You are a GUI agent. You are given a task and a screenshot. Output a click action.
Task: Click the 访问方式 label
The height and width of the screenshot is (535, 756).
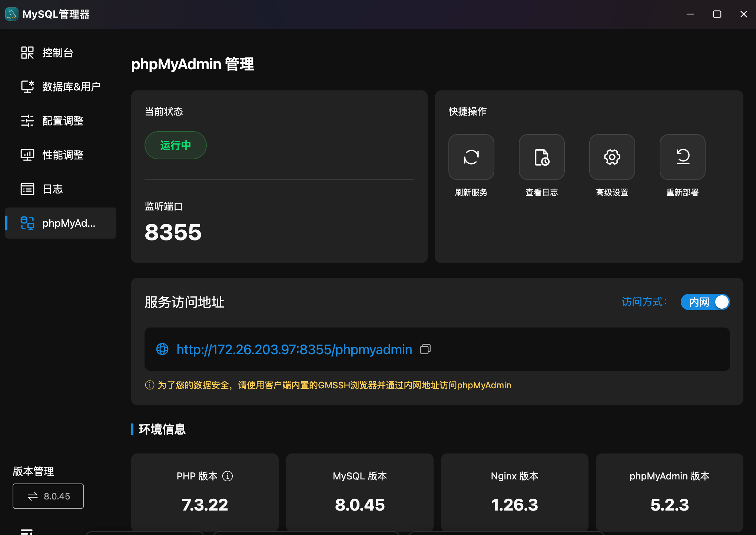644,302
